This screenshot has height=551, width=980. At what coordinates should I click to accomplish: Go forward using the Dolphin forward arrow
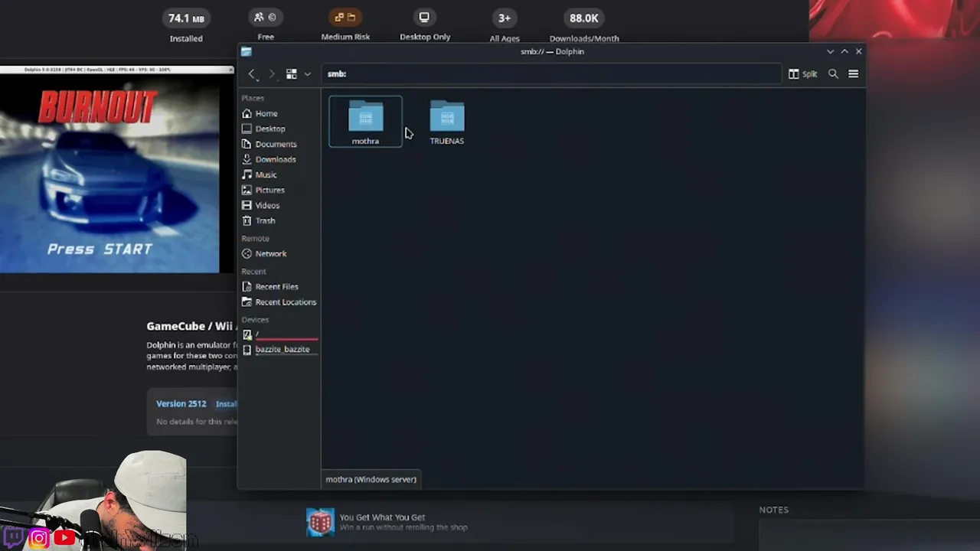pos(272,74)
